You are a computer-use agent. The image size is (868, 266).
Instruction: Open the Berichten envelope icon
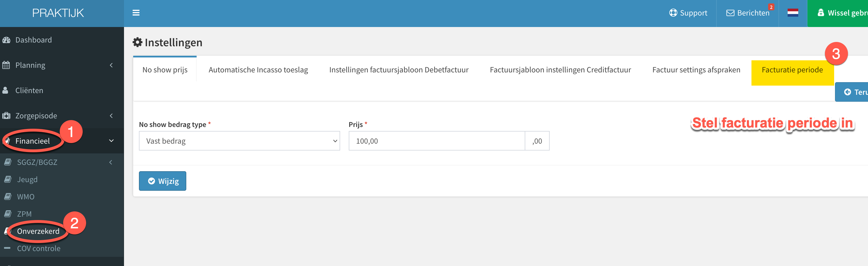[730, 13]
